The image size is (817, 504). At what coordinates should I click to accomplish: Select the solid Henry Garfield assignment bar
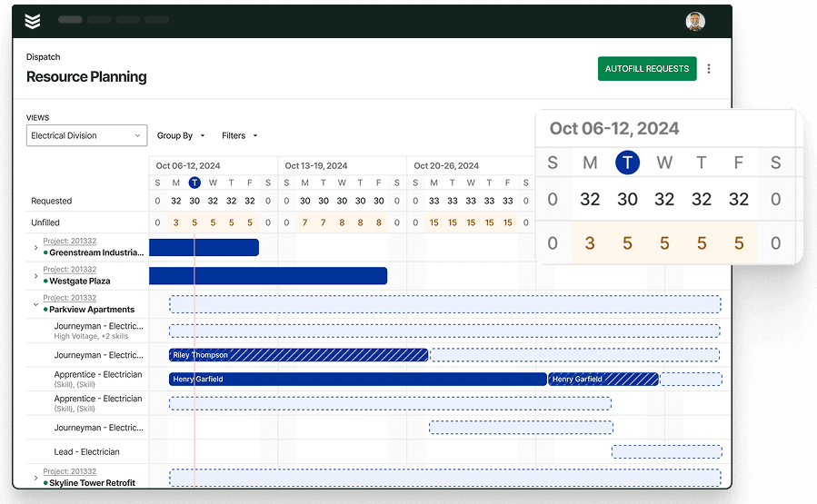357,379
